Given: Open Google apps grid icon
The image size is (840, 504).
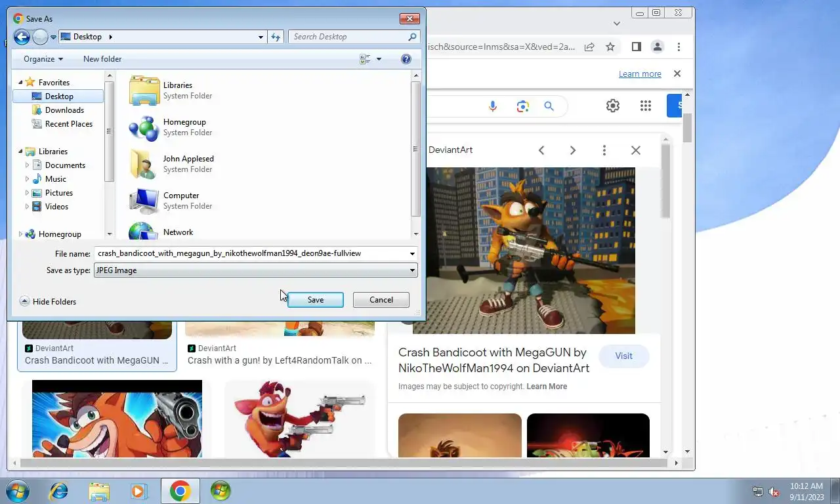Looking at the screenshot, I should (x=646, y=106).
